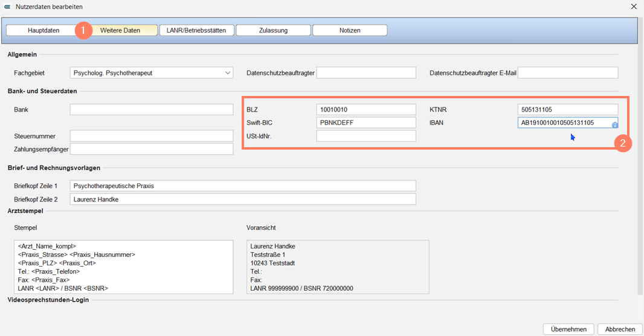Screen dimensions: 644x336
Task: Edit the Swift-BIC field PBNKDEFF
Action: pyautogui.click(x=366, y=122)
